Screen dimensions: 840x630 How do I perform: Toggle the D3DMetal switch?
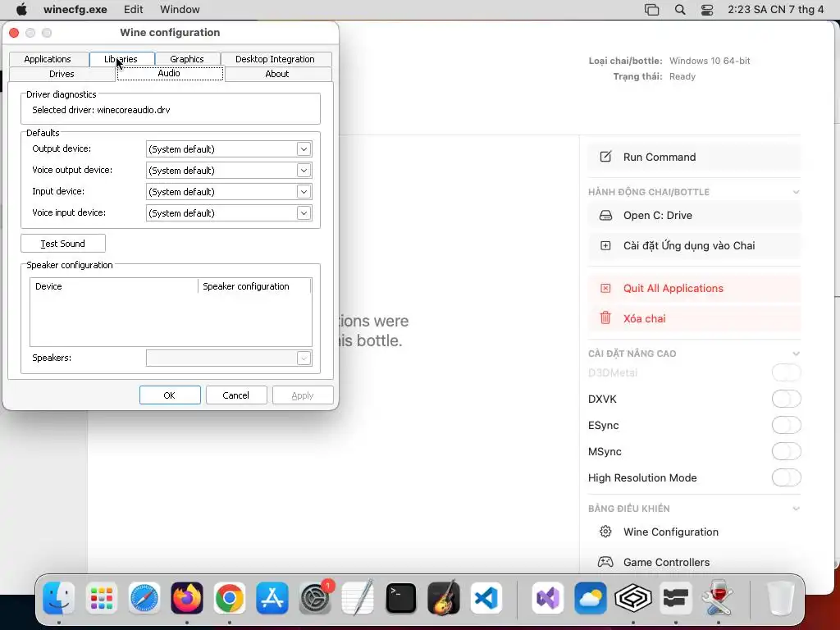click(787, 373)
